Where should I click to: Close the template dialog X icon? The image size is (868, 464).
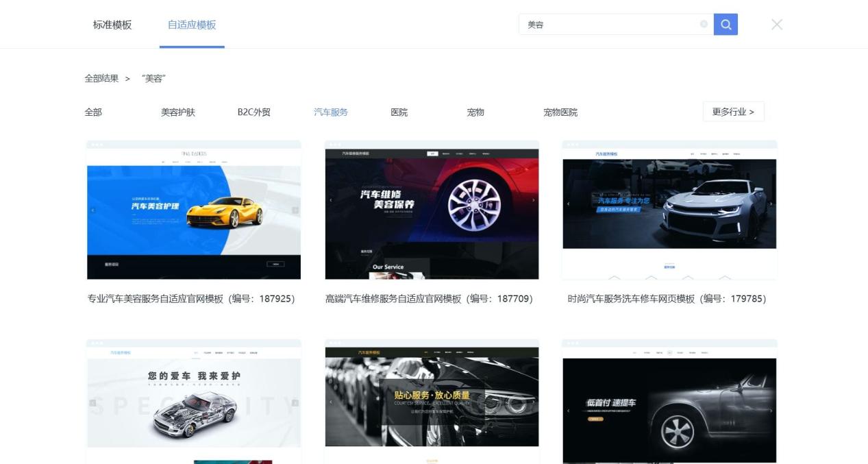coord(777,25)
